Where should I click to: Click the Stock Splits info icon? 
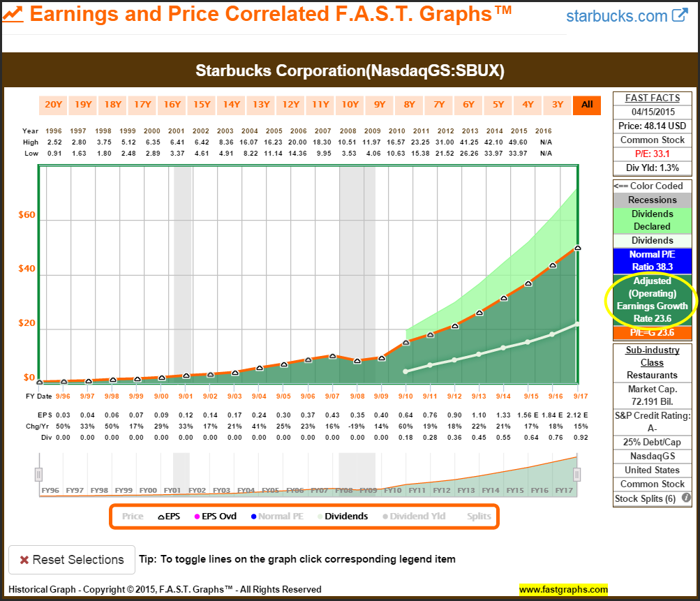(686, 498)
